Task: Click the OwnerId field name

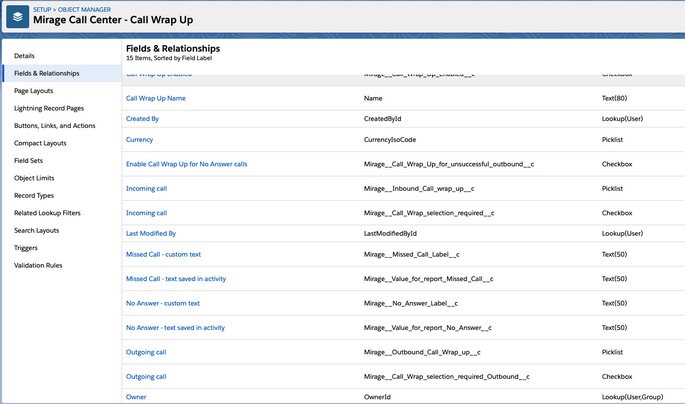Action: tap(377, 397)
